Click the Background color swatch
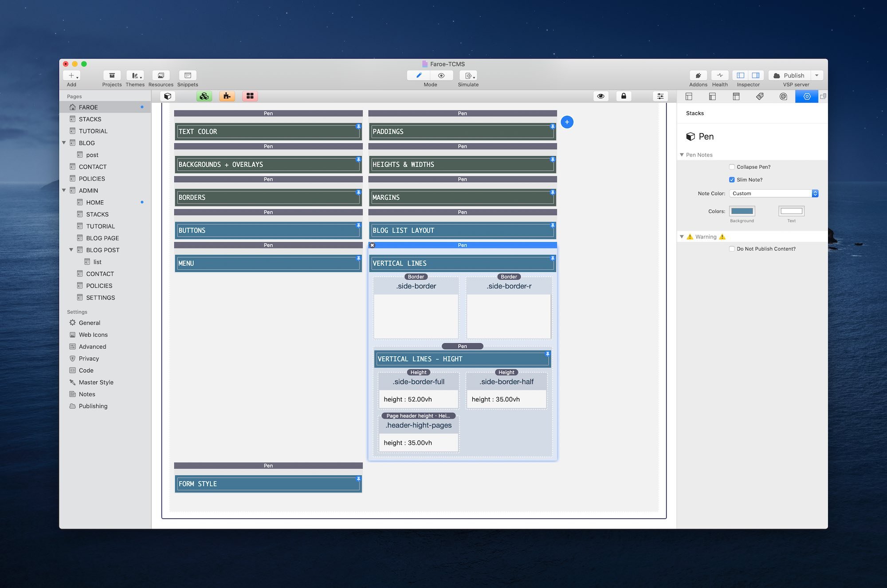This screenshot has height=588, width=887. (742, 211)
